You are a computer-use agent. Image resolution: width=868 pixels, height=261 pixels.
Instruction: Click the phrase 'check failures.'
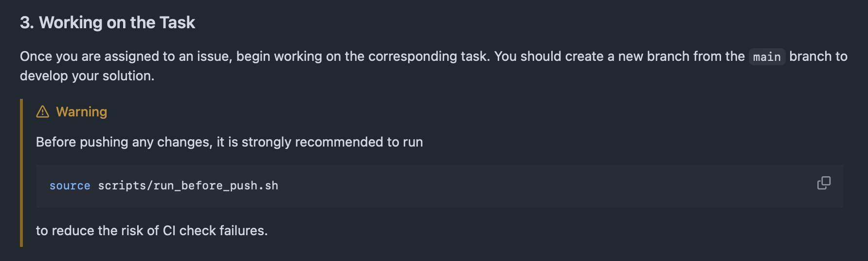point(223,231)
